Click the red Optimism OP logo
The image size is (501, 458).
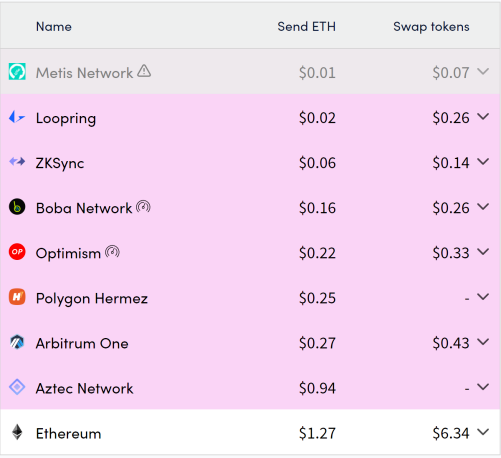tap(17, 252)
